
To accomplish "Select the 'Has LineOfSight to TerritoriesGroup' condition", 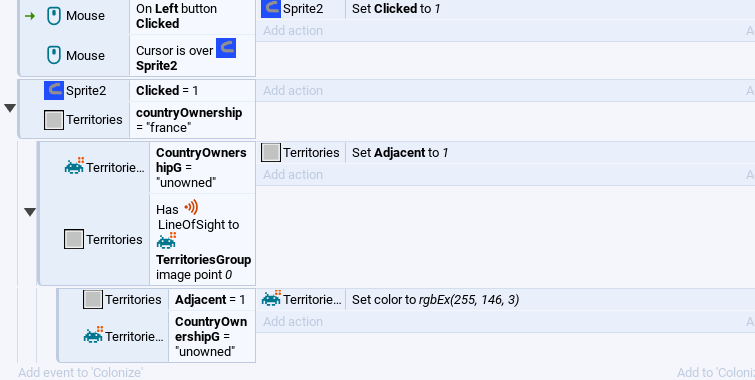I will click(x=202, y=239).
